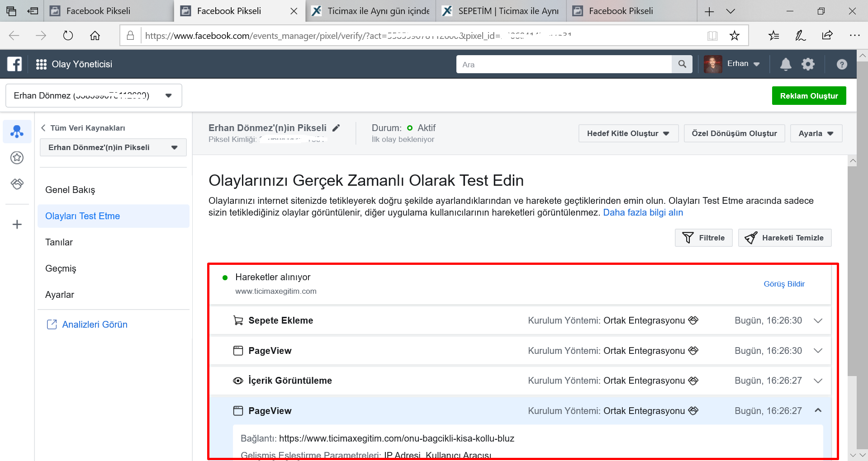868x461 pixels.
Task: Click browser forward arrow
Action: click(x=41, y=35)
